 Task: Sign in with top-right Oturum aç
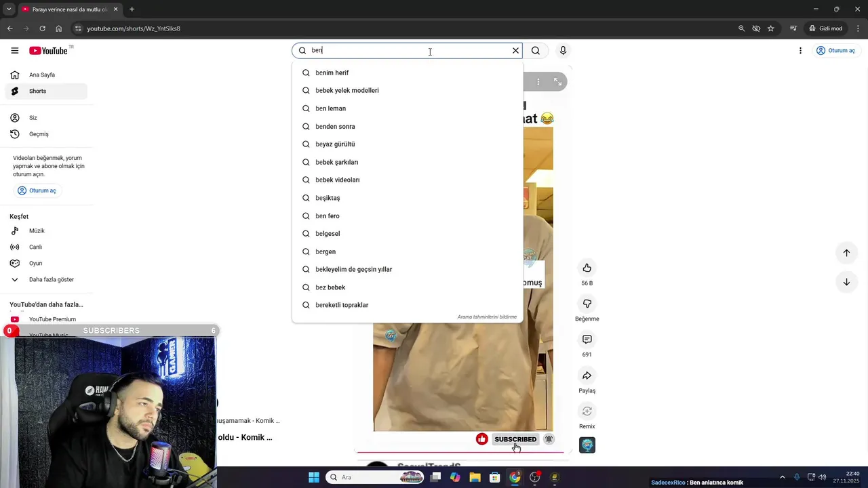point(835,51)
